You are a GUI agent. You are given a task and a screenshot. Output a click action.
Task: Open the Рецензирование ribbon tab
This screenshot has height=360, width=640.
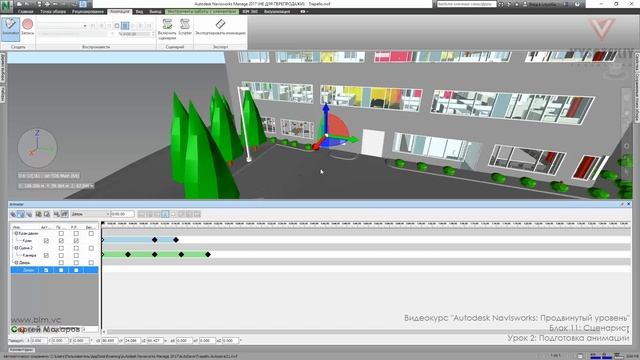pyautogui.click(x=88, y=12)
